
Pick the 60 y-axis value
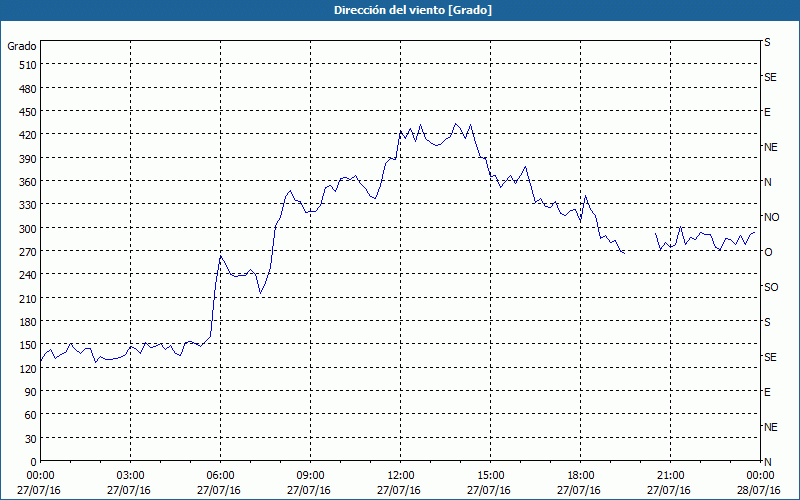32,415
